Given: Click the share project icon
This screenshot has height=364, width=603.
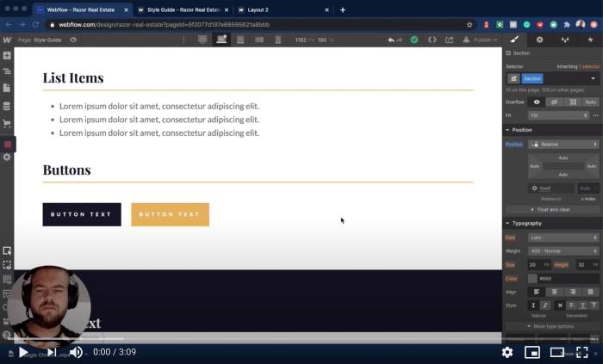Looking at the screenshot, I should [449, 40].
